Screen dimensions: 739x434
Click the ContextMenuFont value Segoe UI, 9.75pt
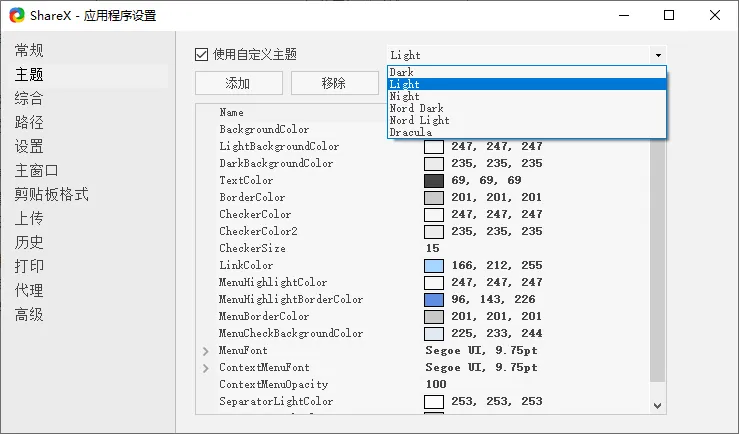coord(481,368)
